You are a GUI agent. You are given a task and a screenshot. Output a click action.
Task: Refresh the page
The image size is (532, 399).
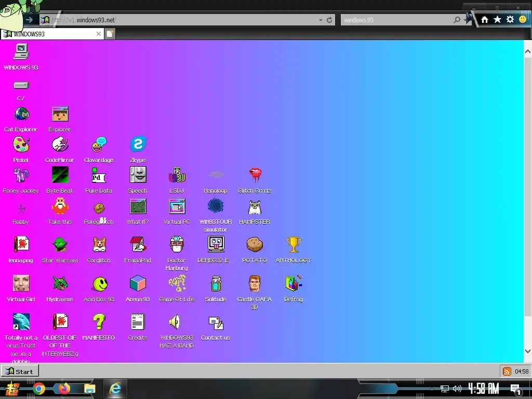tap(329, 20)
